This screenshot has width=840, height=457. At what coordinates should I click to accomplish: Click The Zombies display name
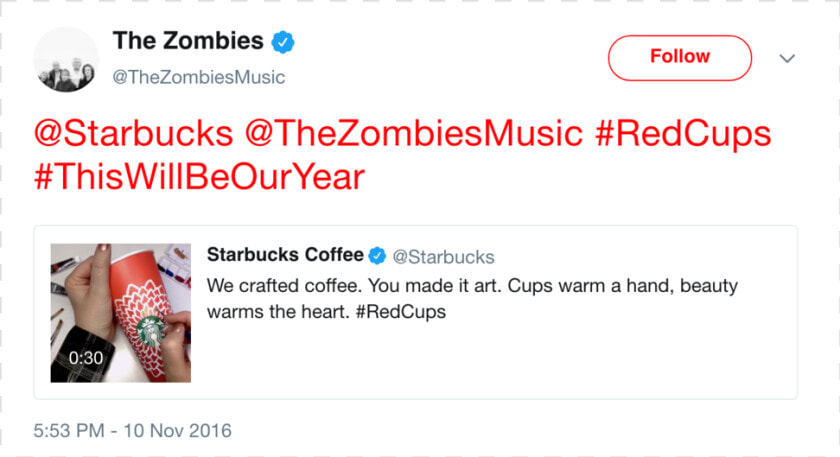click(188, 41)
